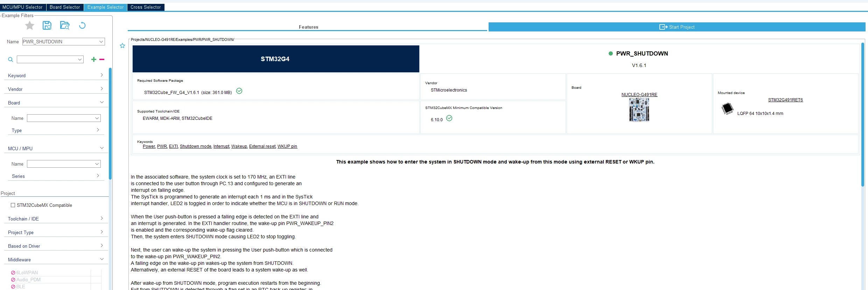Click the 6LoWPAN middleware entry
Image resolution: width=868 pixels, height=290 pixels.
click(27, 273)
